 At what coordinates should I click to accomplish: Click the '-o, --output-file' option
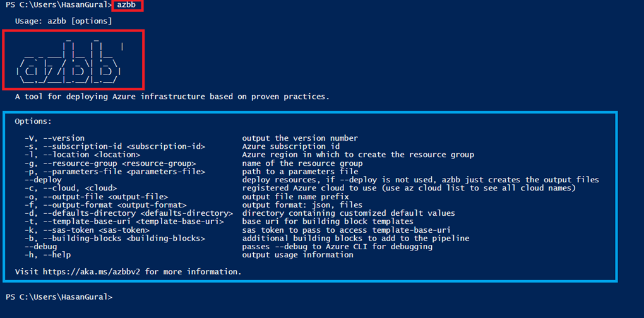(x=96, y=197)
